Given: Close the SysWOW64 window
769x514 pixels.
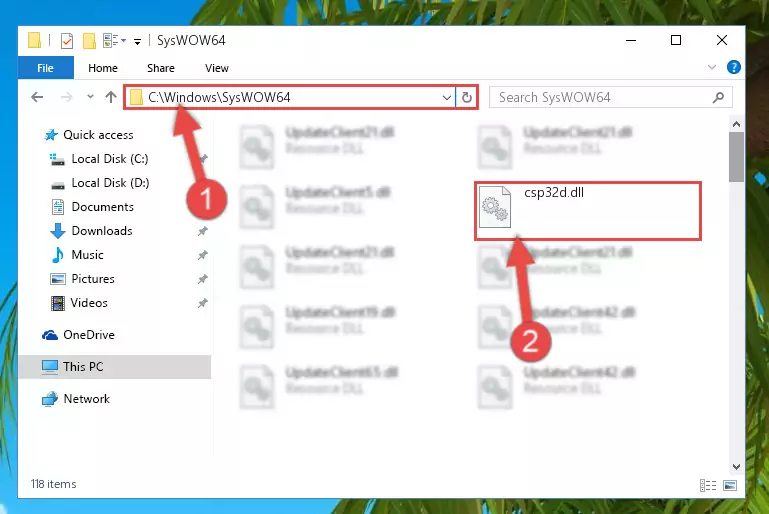Looking at the screenshot, I should point(721,40).
